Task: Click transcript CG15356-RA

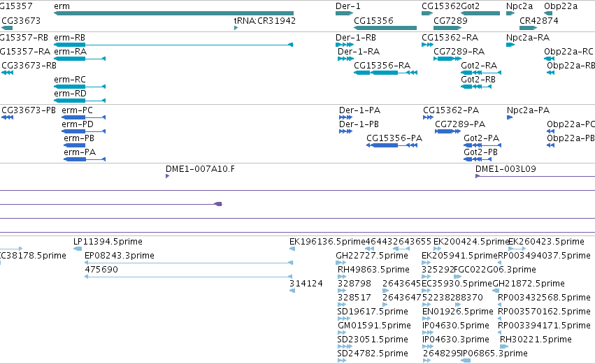Action: point(385,73)
